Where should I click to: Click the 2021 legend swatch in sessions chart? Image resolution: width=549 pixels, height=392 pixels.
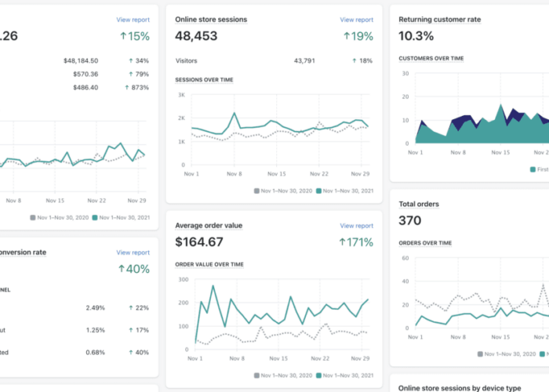(318, 191)
